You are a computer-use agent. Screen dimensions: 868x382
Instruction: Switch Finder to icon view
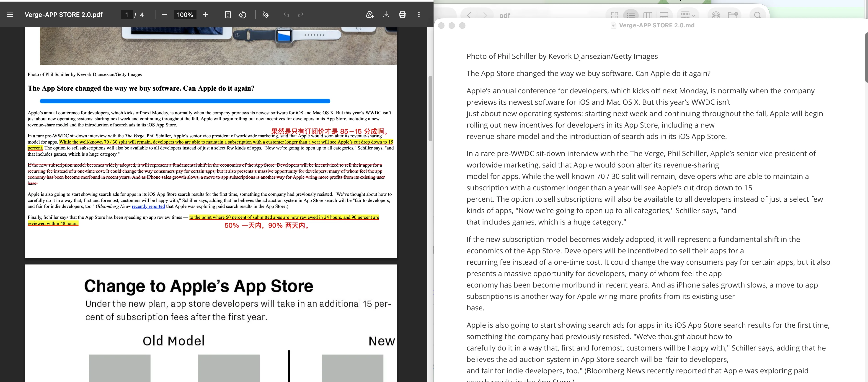click(614, 15)
